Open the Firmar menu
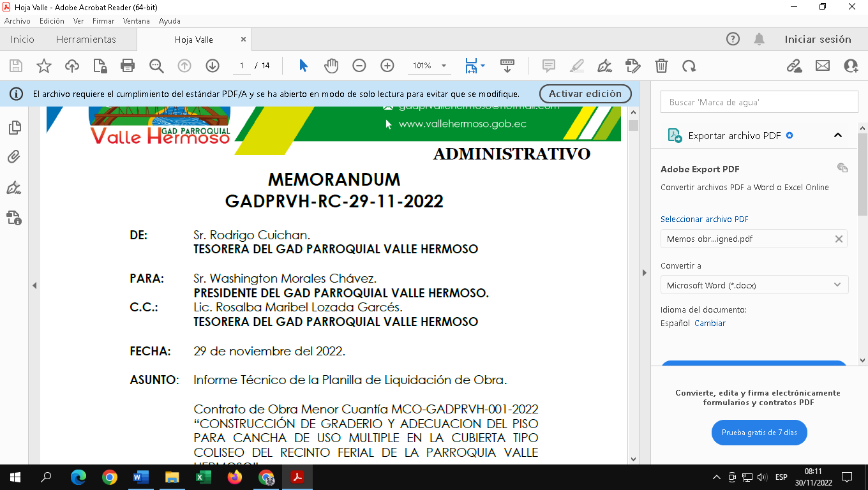 (x=103, y=21)
